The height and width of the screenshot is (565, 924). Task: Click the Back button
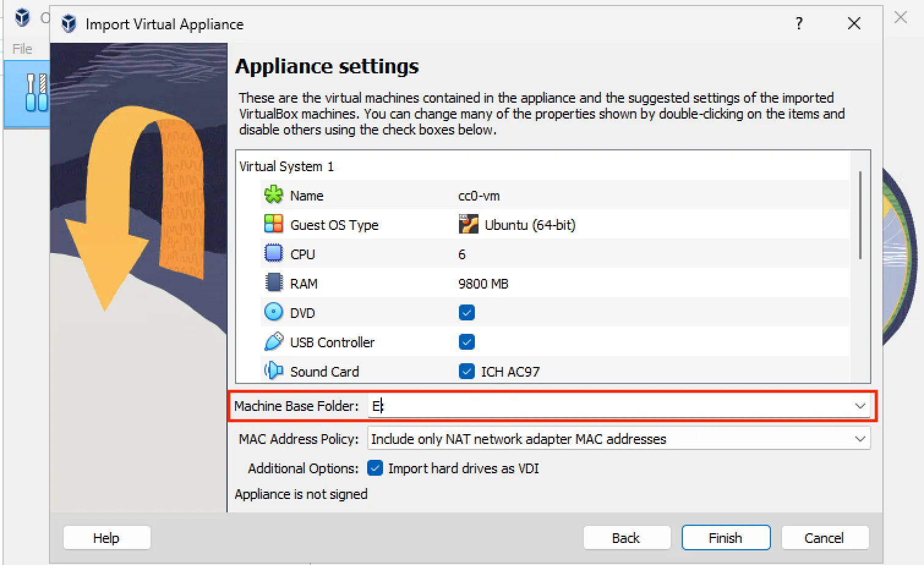pyautogui.click(x=626, y=538)
